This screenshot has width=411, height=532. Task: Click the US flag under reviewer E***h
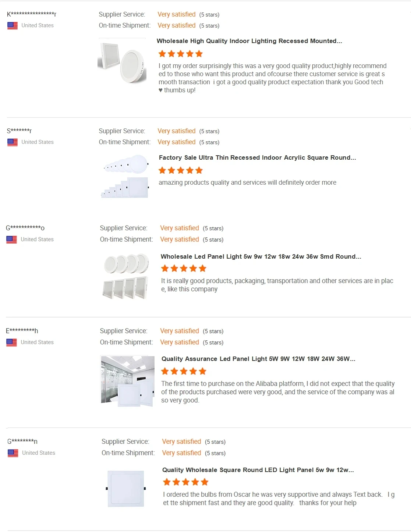pyautogui.click(x=12, y=343)
